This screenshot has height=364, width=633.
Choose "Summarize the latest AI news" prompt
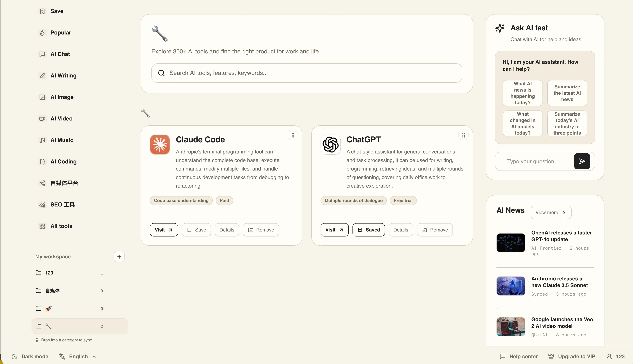(567, 93)
